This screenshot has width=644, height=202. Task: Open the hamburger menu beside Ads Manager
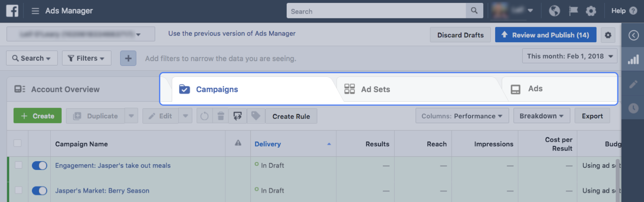[x=35, y=11]
